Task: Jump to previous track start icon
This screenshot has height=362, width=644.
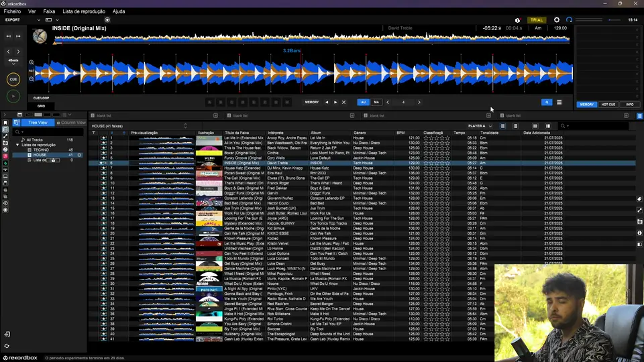Action: 9,36
